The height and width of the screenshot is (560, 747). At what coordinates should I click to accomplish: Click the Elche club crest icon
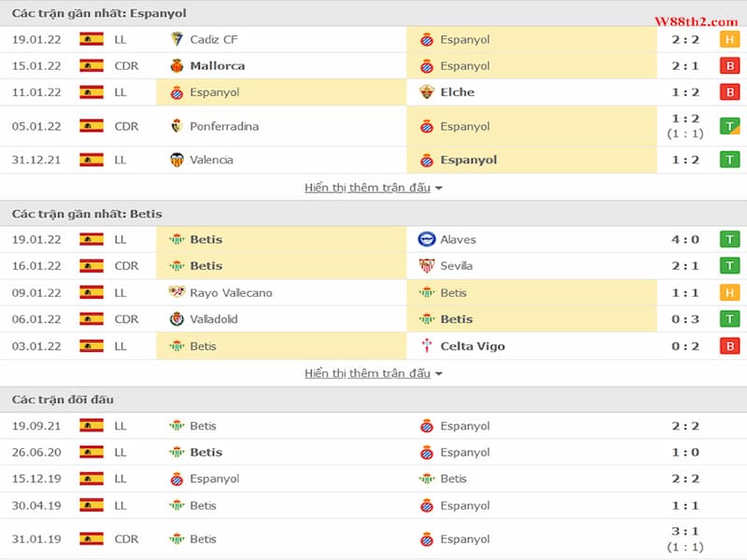[x=427, y=91]
